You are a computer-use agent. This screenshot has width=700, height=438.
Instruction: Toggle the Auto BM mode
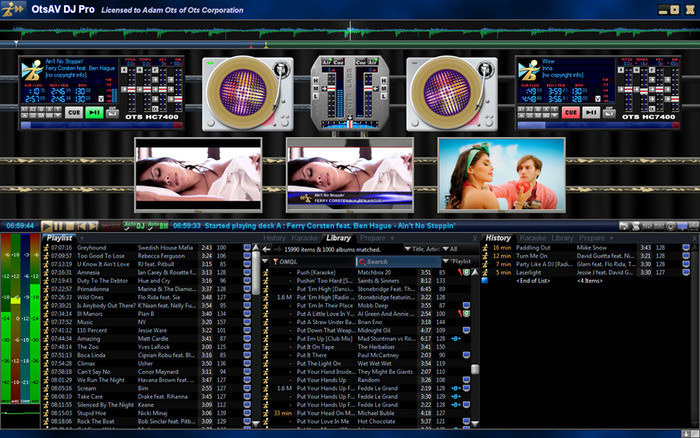158,226
